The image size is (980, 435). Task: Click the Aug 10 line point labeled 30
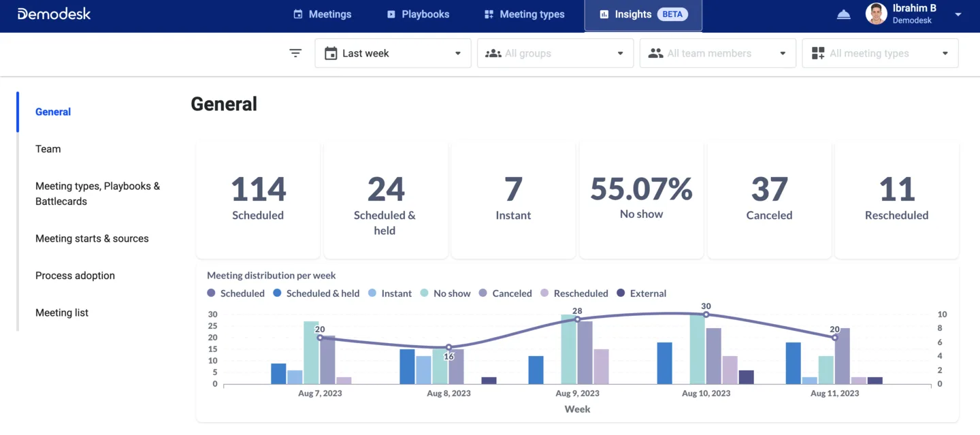(x=706, y=315)
